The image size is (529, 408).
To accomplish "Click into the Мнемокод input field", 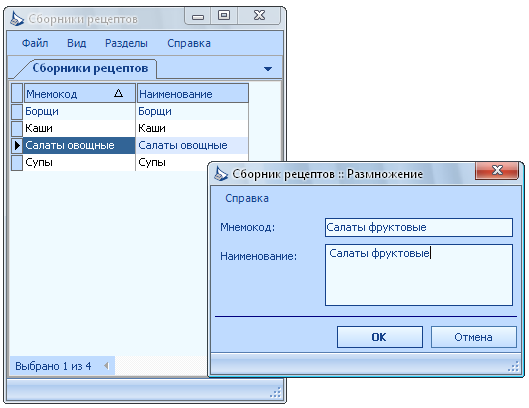I will click(419, 227).
